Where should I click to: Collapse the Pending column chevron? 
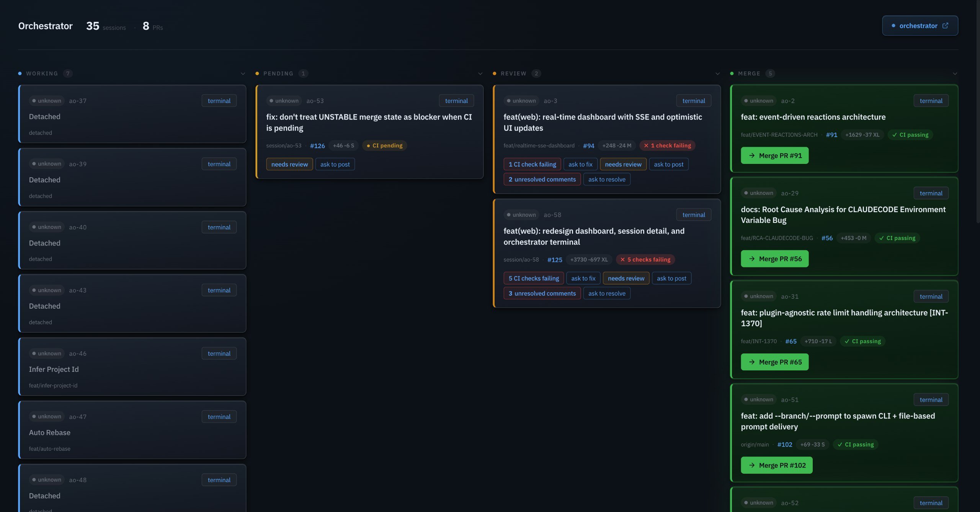pyautogui.click(x=480, y=74)
